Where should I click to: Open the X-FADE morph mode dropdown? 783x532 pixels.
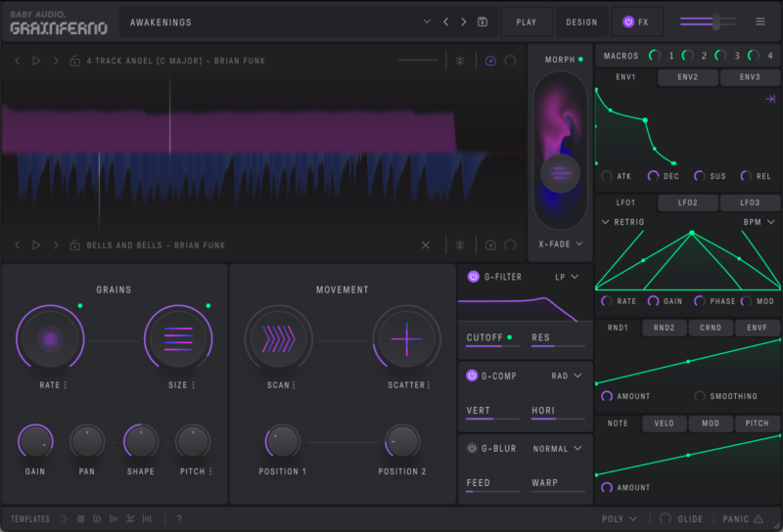click(x=560, y=244)
